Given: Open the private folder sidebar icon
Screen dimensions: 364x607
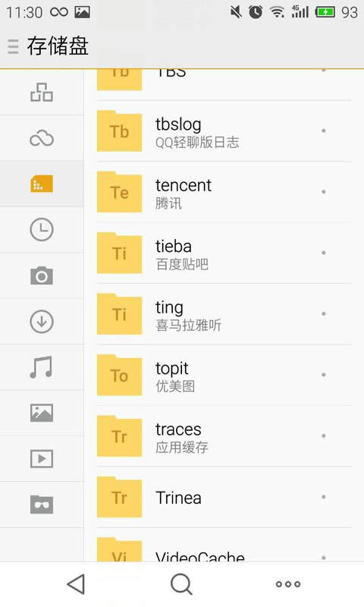Looking at the screenshot, I should [42, 505].
